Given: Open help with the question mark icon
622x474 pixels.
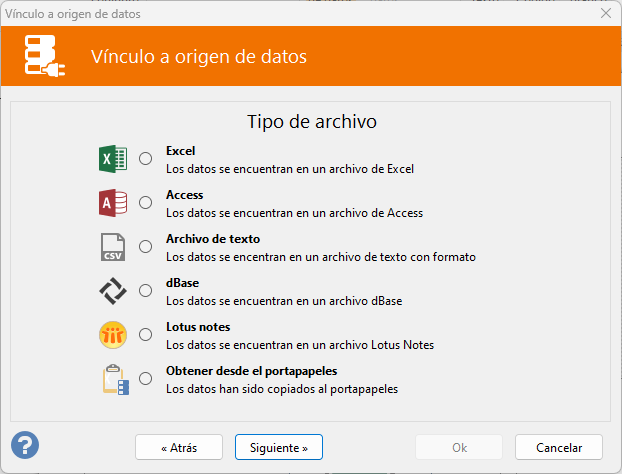Looking at the screenshot, I should pos(25,445).
